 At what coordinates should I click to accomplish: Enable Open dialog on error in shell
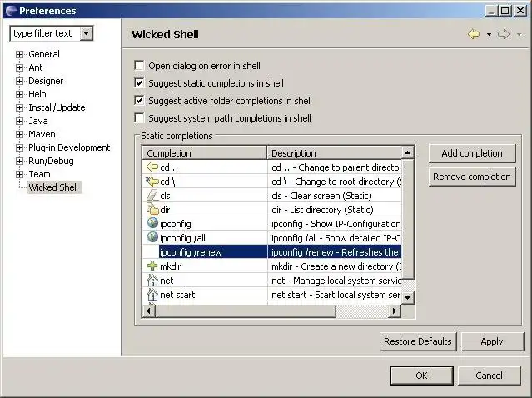139,65
